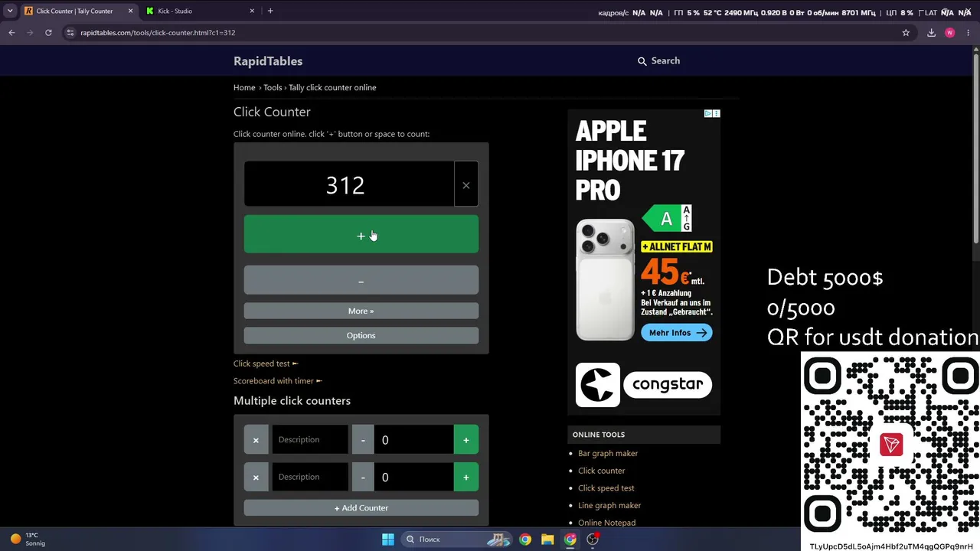Open the Bar graph maker link
The width and height of the screenshot is (980, 551).
[608, 453]
